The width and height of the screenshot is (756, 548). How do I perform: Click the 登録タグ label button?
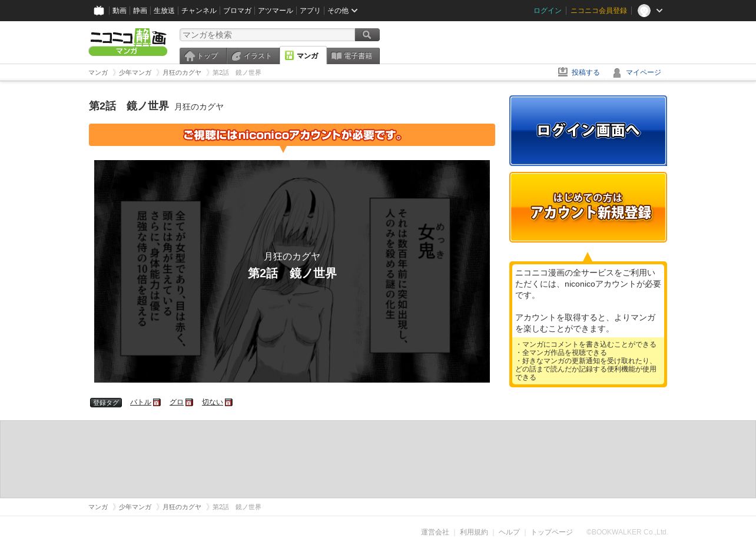point(106,403)
